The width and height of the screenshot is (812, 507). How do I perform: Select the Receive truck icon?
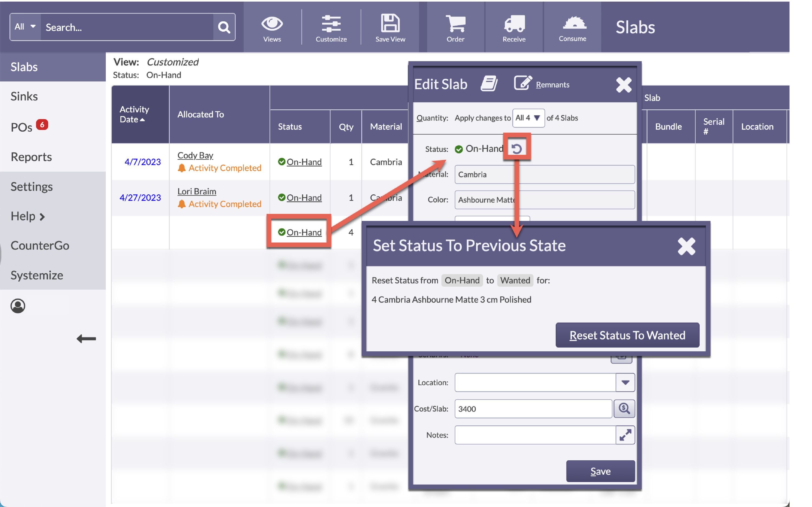(514, 24)
